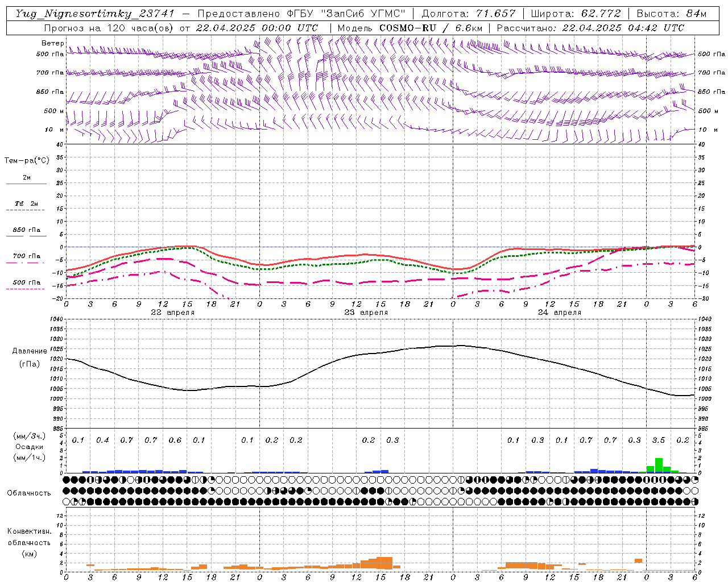The width and height of the screenshot is (728, 582).
Task: Click the station name Yug_Nignesortimky_23741
Action: 94,14
